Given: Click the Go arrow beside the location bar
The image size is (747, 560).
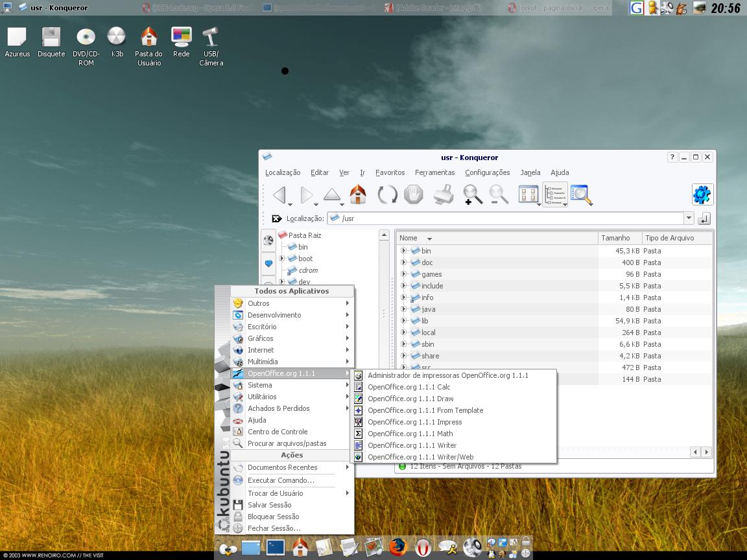Looking at the screenshot, I should click(x=704, y=218).
